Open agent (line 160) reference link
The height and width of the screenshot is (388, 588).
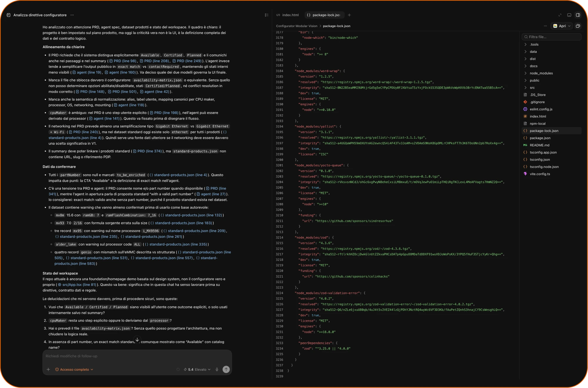point(120,72)
